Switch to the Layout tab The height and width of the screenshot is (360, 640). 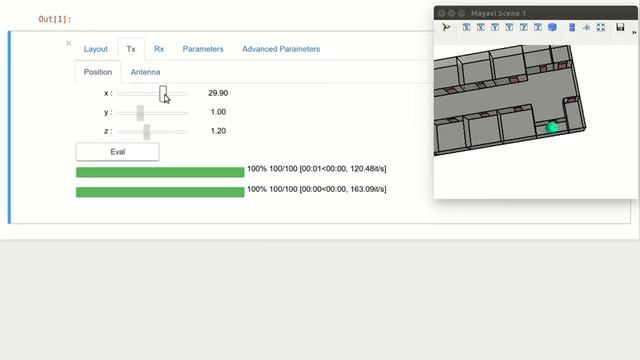[x=96, y=49]
